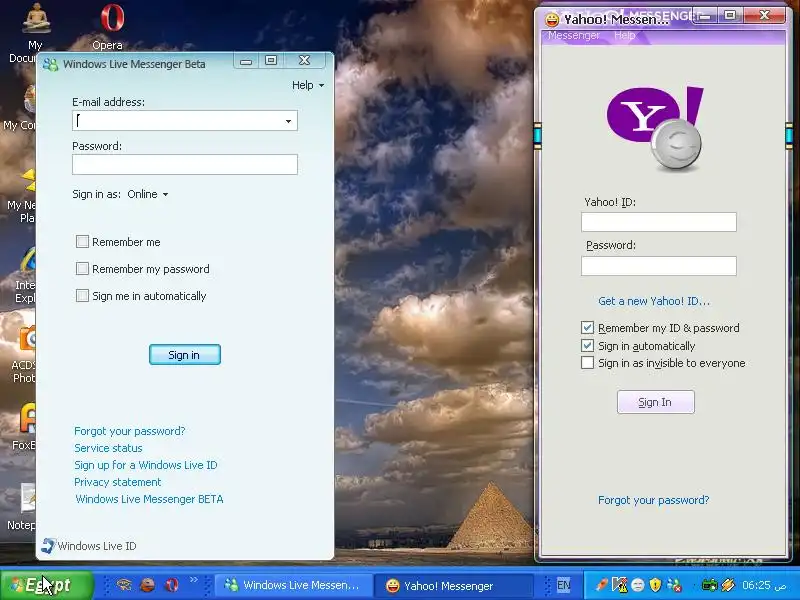
Task: Uncheck Sign in automatically in Yahoo
Action: tap(587, 345)
